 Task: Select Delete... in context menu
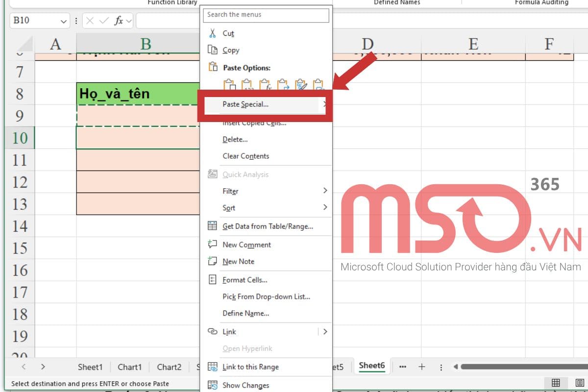pos(235,139)
